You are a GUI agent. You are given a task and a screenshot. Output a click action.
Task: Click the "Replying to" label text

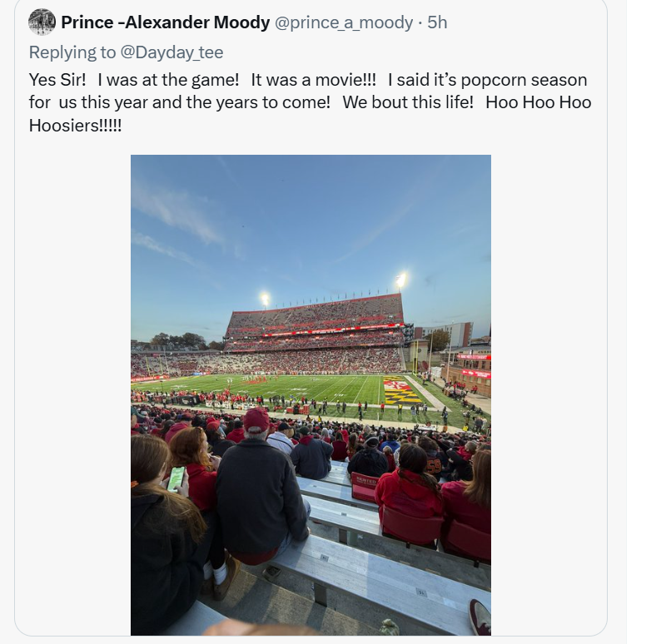[x=72, y=52]
